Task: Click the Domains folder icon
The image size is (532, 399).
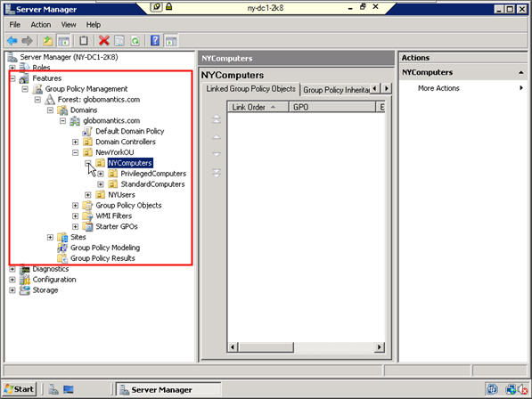Action: point(62,110)
